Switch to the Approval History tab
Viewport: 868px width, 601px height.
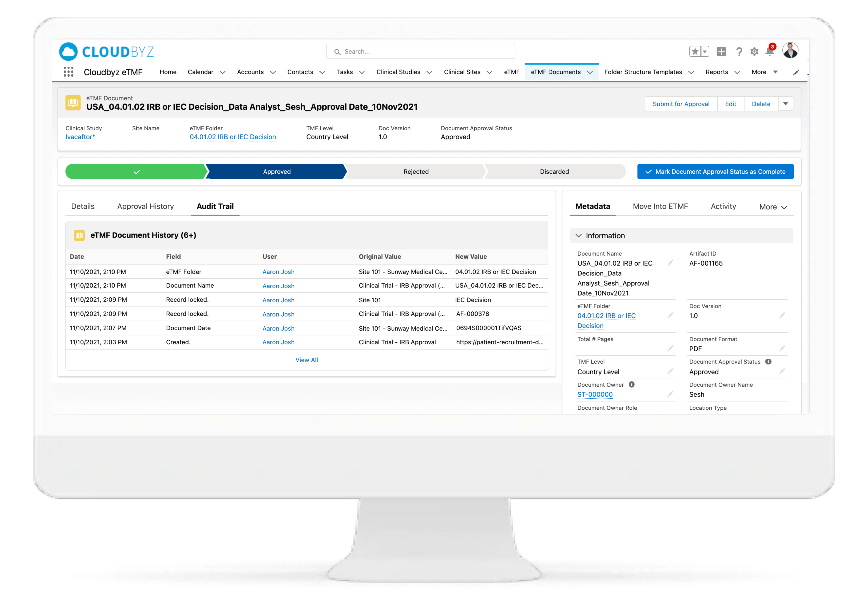click(145, 206)
